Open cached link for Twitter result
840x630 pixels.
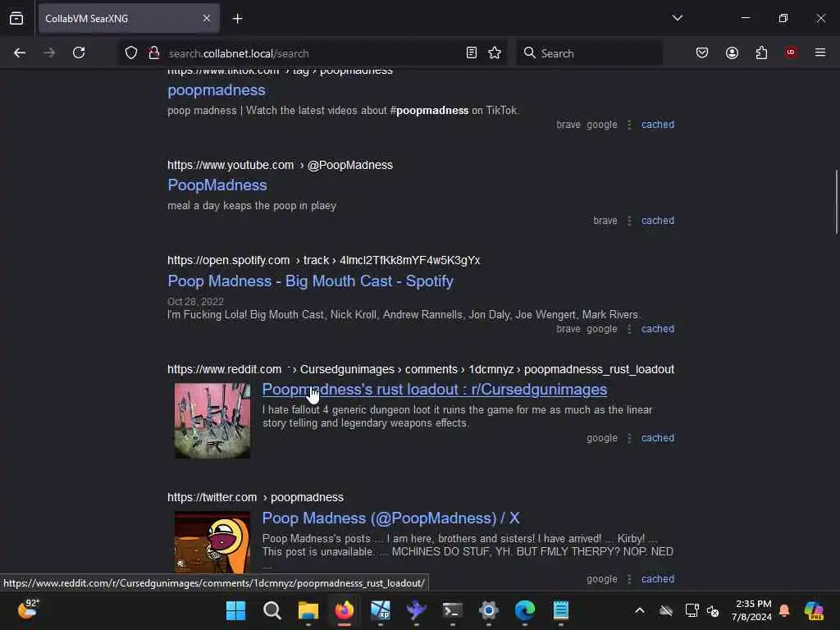tap(658, 578)
